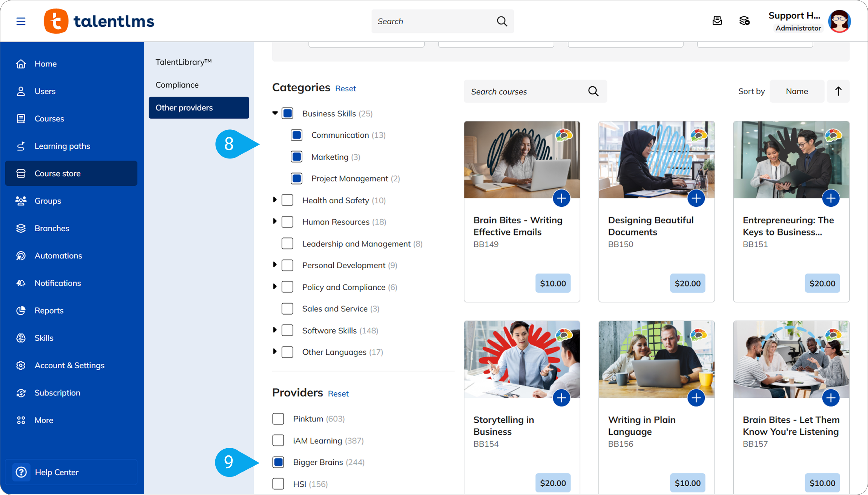Image resolution: width=868 pixels, height=495 pixels.
Task: Click the messages inbox icon
Action: [717, 21]
